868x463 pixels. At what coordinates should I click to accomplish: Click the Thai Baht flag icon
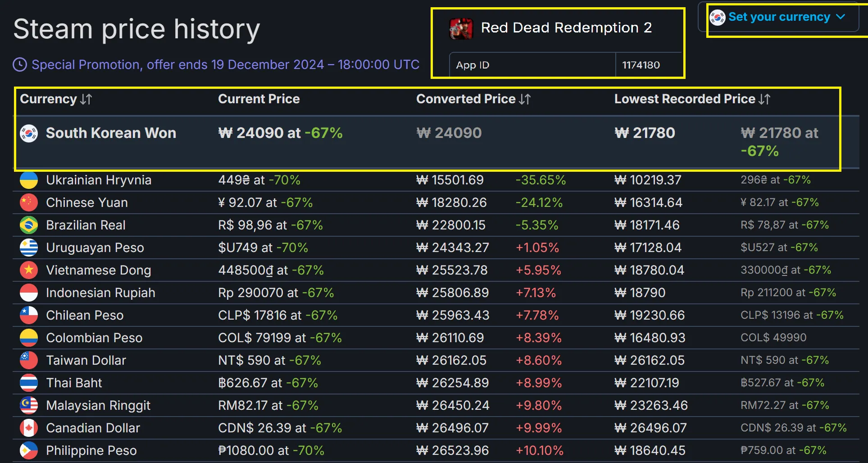click(x=29, y=383)
